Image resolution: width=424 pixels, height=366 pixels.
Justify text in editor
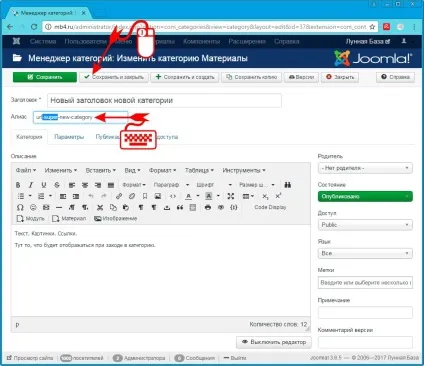111,185
